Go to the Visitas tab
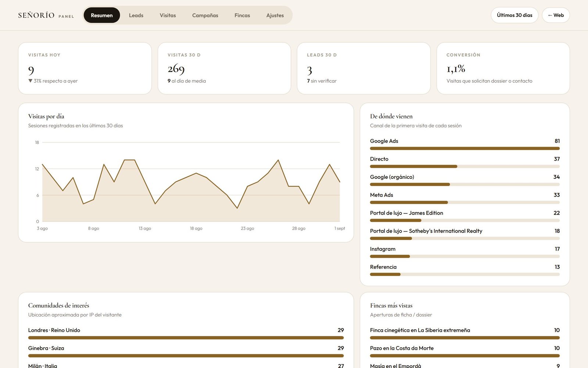 168,15
